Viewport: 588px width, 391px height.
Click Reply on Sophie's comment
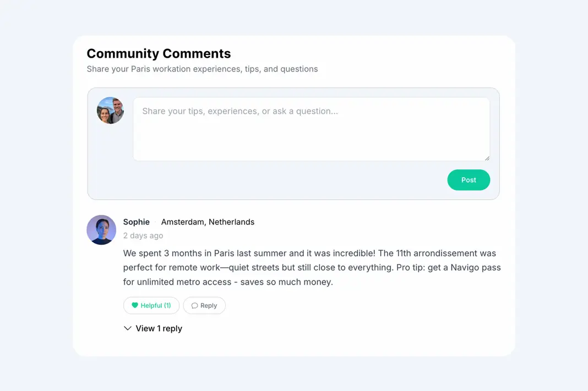[204, 305]
